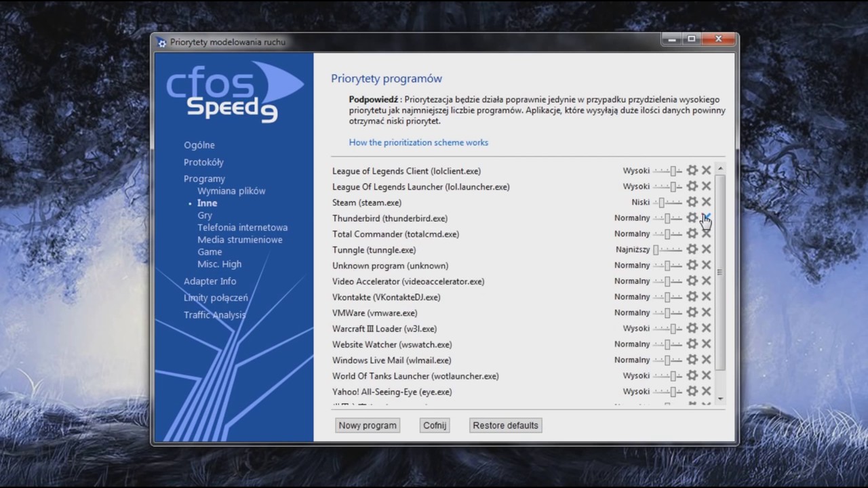Open gear settings for Tunngle
Viewport: 868px width, 488px height.
(x=692, y=249)
